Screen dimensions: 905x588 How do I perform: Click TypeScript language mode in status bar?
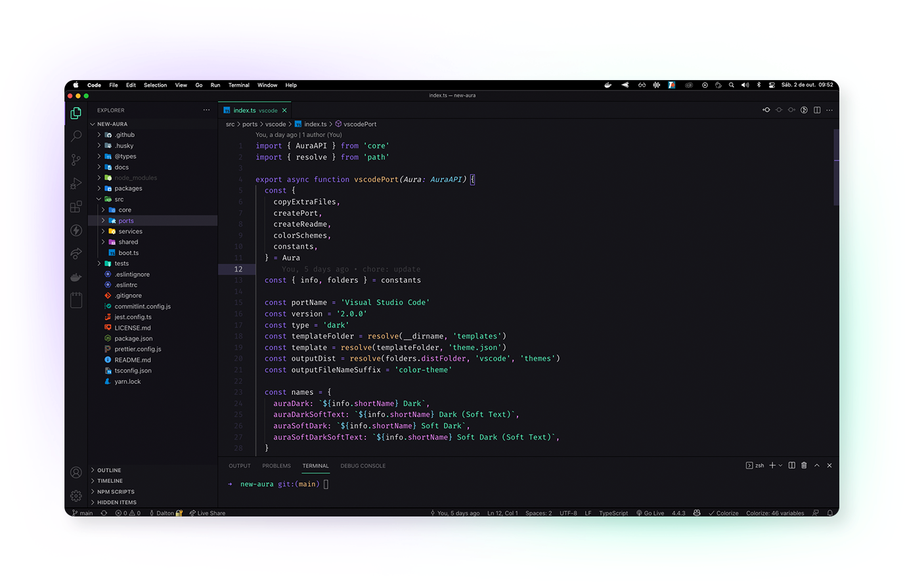pos(613,513)
